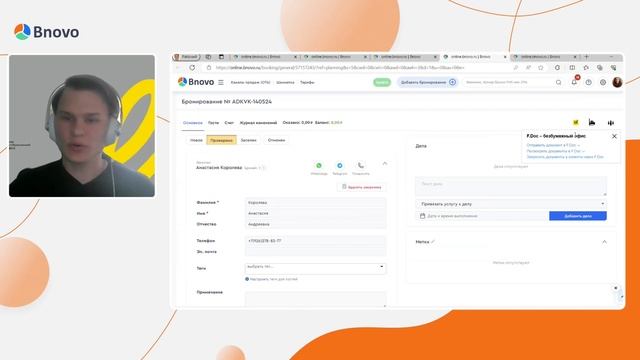Click the Добавить бронирование button
The width and height of the screenshot is (640, 360).
(x=427, y=82)
